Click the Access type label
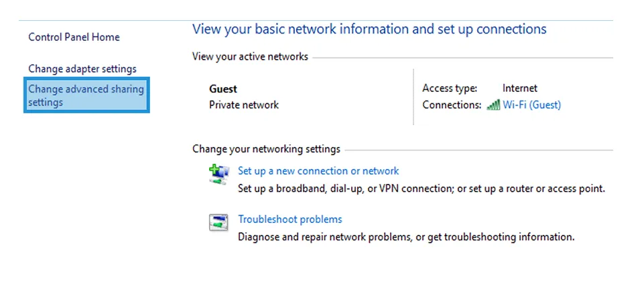The width and height of the screenshot is (644, 292). tap(450, 88)
